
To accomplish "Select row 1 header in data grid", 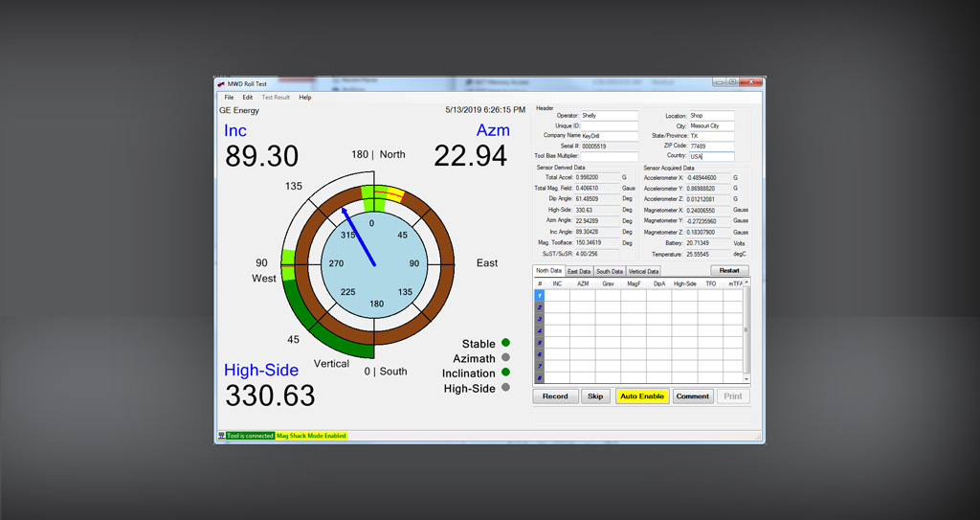I will pos(540,296).
